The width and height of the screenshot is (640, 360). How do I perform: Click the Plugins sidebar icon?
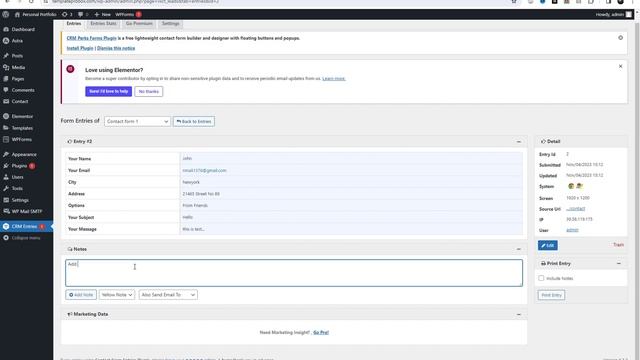click(6, 166)
